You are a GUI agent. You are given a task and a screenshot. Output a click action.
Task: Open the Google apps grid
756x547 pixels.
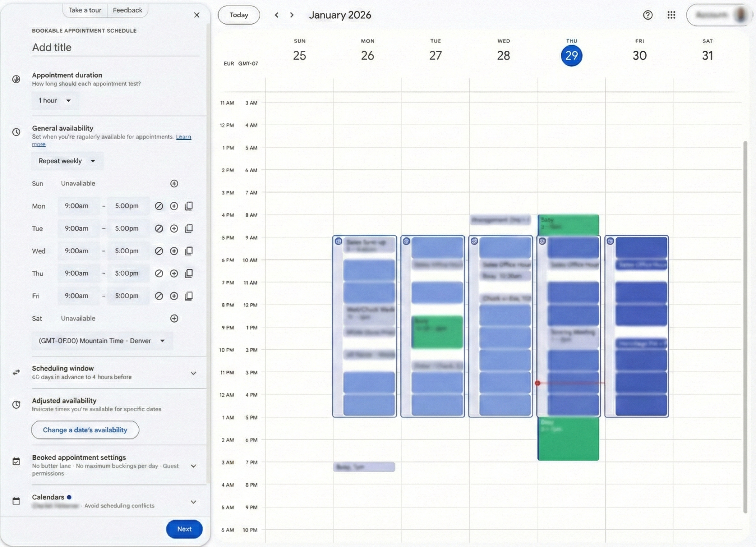tap(671, 15)
